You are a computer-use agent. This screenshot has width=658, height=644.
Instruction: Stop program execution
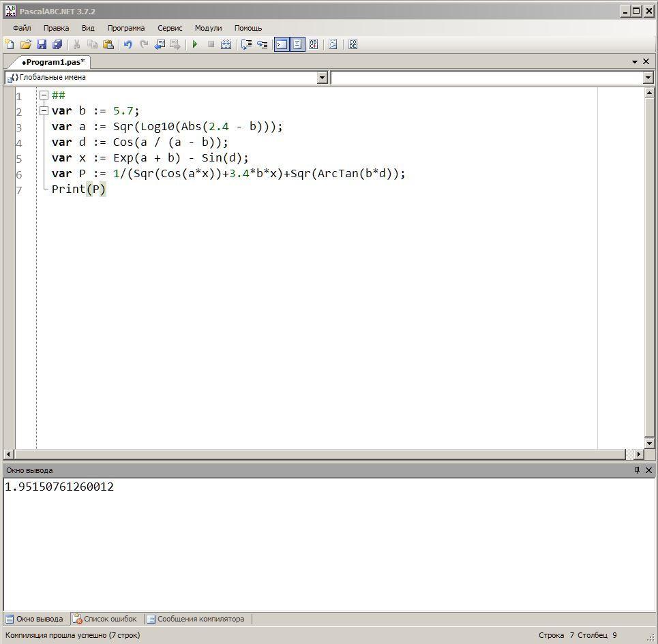[x=211, y=44]
